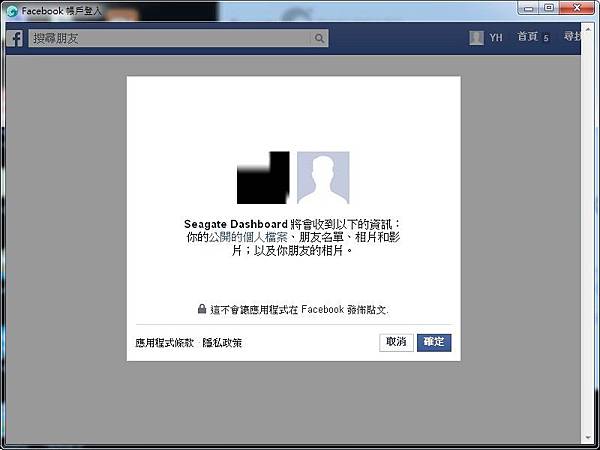
Task: Close the Facebook login window
Action: coord(577,8)
